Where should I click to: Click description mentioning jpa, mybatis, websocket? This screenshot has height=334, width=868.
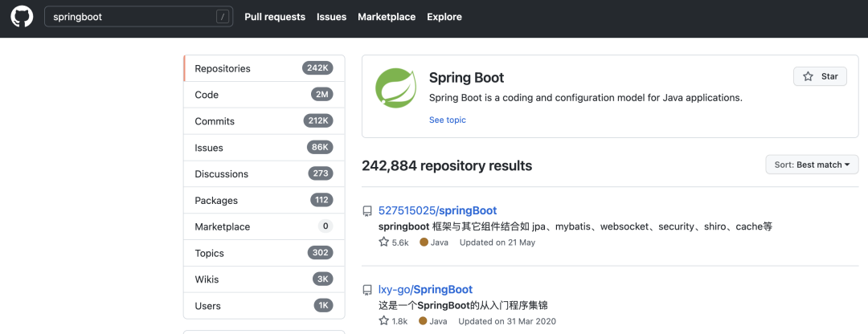(x=575, y=226)
